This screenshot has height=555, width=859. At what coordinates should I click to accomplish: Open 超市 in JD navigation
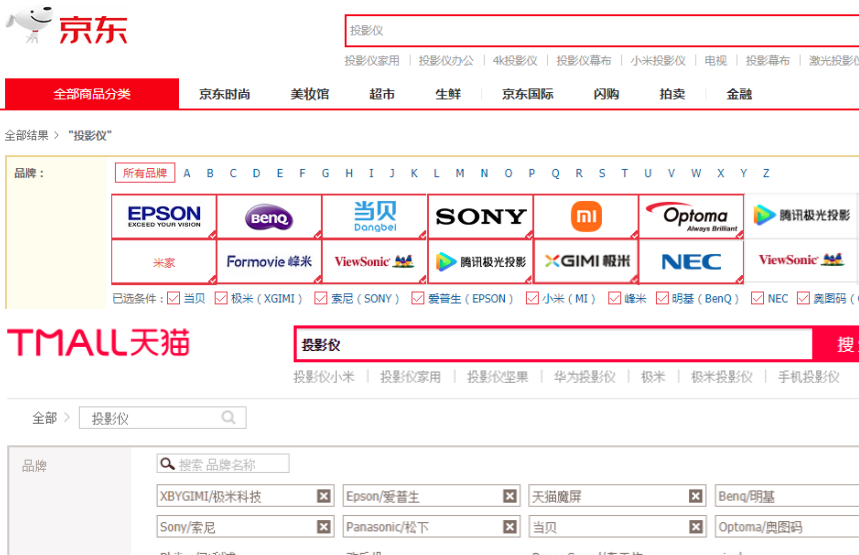382,94
